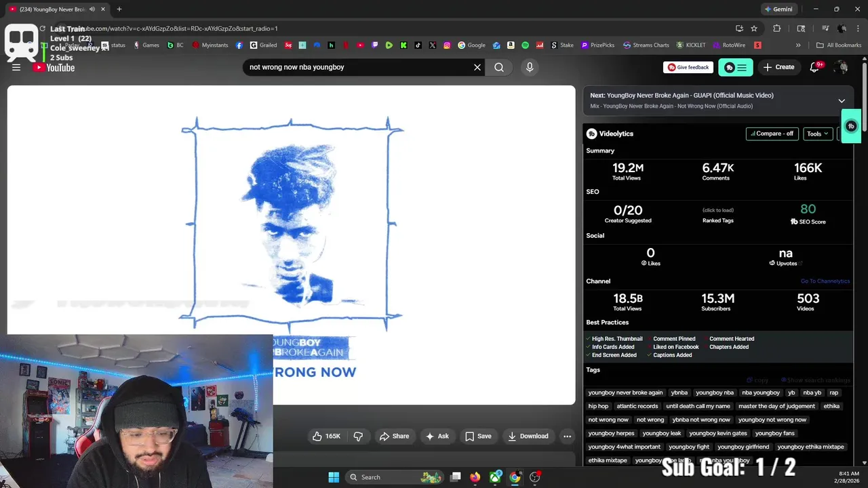Open the TubeBuddy teal menu button
This screenshot has width=868, height=488.
coord(735,67)
